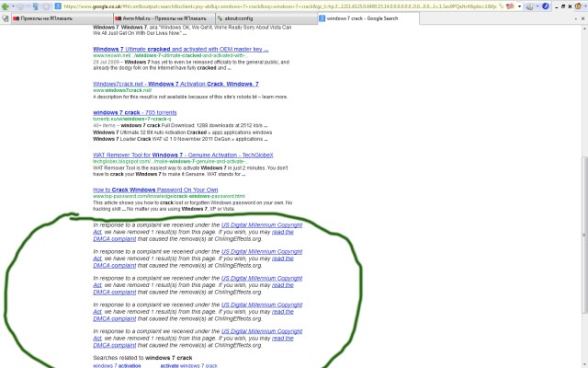Viewport: 588px width, 368px height.
Task: Close the tab using tab bar X
Action: click(583, 18)
